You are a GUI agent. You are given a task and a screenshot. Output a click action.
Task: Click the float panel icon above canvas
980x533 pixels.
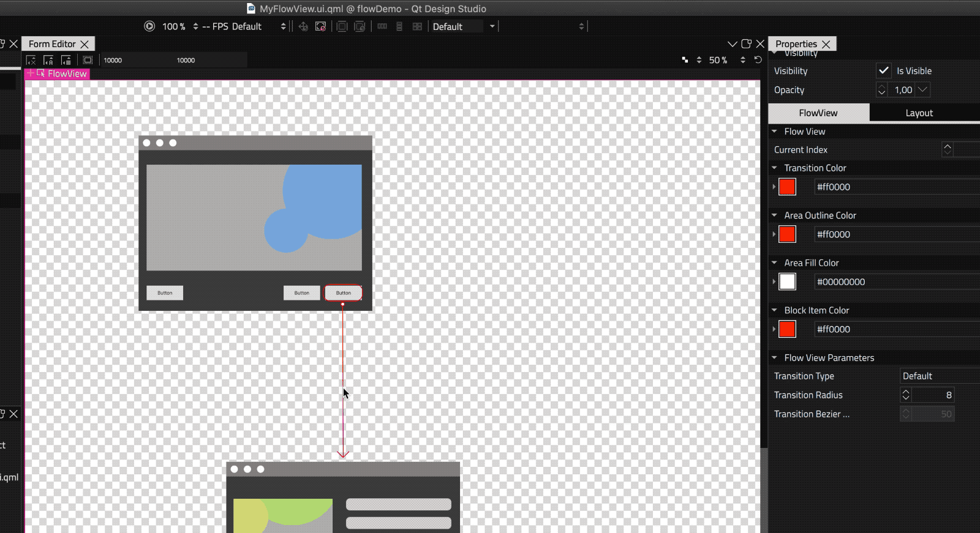746,44
